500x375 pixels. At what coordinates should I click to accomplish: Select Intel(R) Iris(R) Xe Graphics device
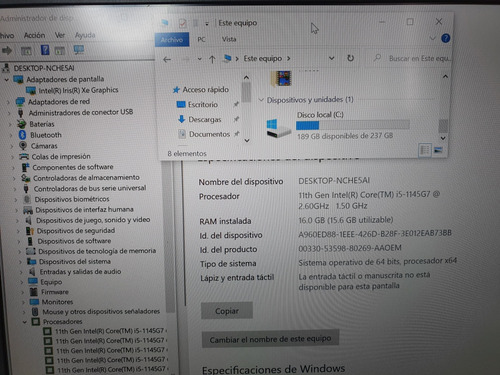tap(78, 90)
